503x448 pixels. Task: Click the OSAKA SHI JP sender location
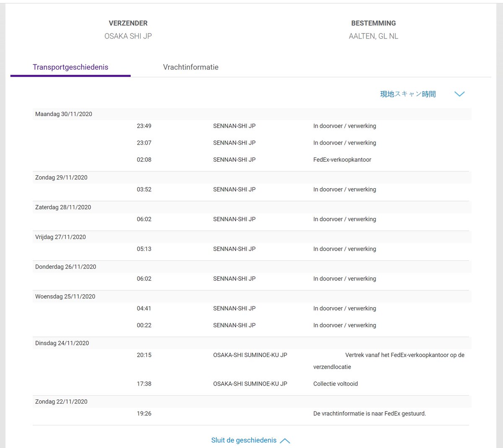coord(128,36)
